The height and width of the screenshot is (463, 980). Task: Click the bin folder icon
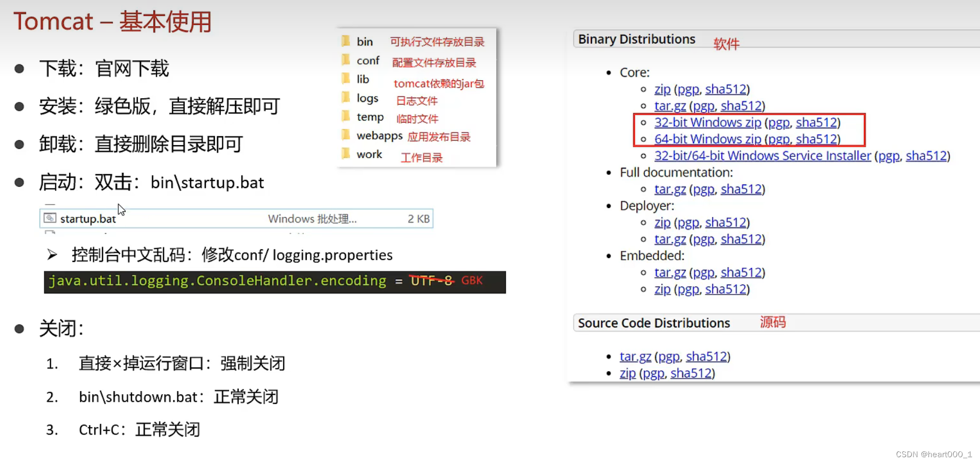346,41
